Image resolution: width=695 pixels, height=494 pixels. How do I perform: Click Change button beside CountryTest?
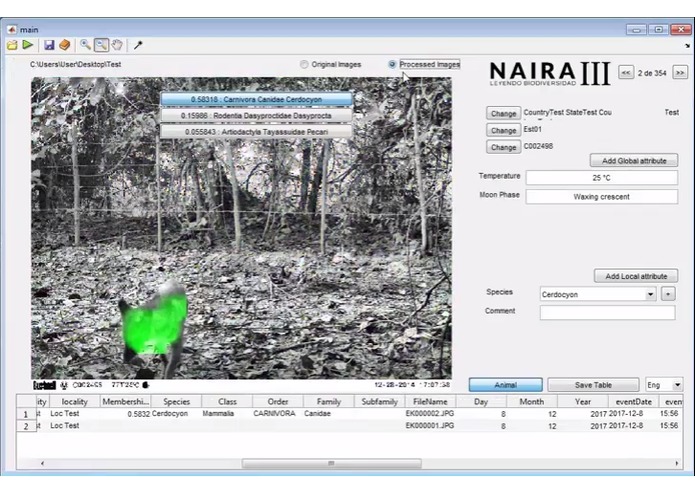(x=503, y=113)
